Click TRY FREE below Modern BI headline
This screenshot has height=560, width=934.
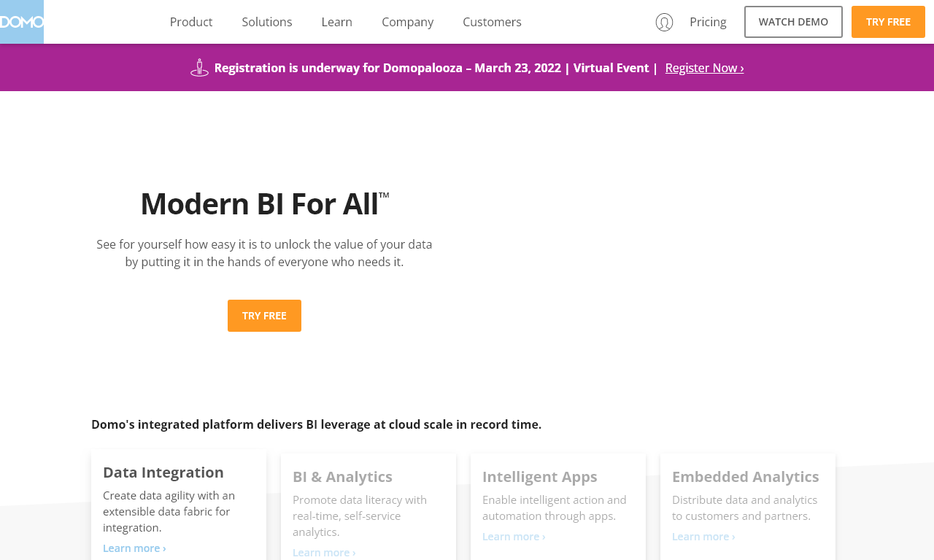coord(264,316)
